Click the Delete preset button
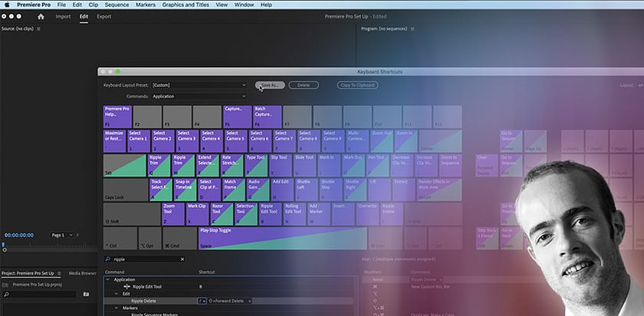 coord(304,85)
